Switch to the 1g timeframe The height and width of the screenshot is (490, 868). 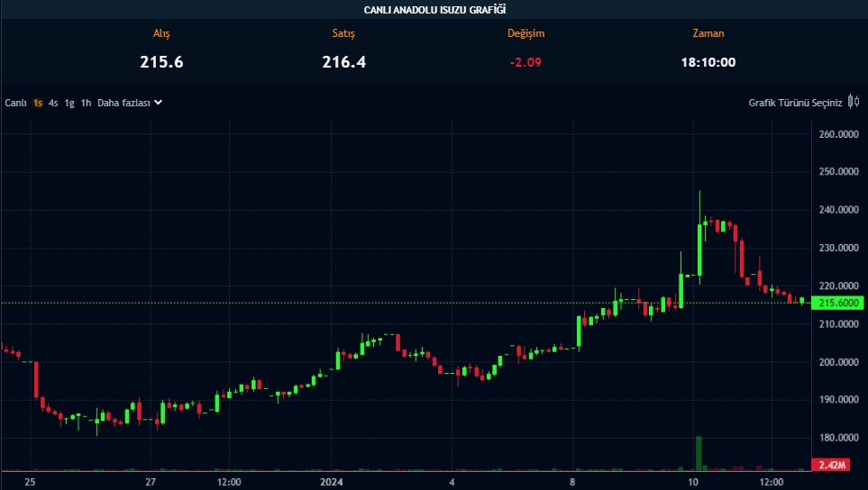coord(69,103)
